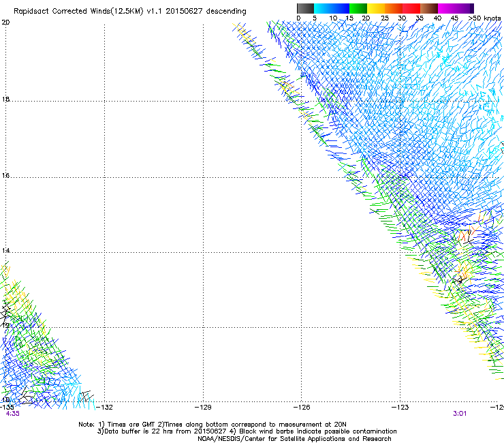Click the magenta 40-45 knots color segment
504x443 pixels.
pos(447,8)
